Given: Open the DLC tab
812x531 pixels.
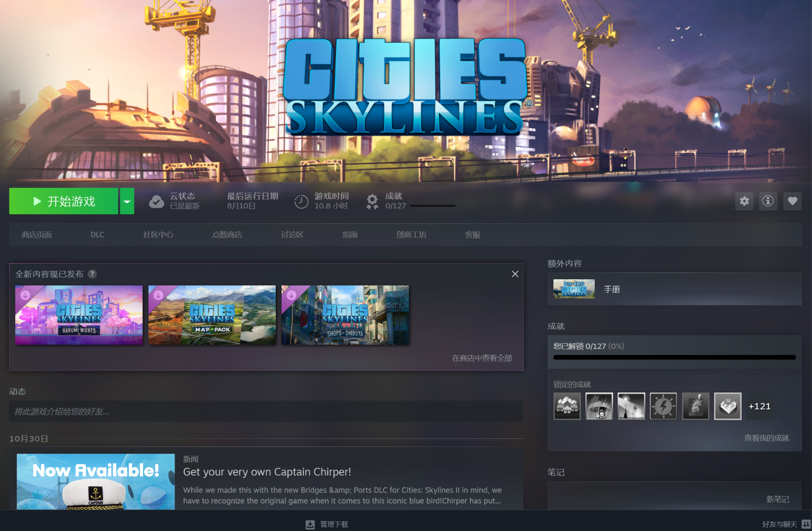Looking at the screenshot, I should click(97, 235).
